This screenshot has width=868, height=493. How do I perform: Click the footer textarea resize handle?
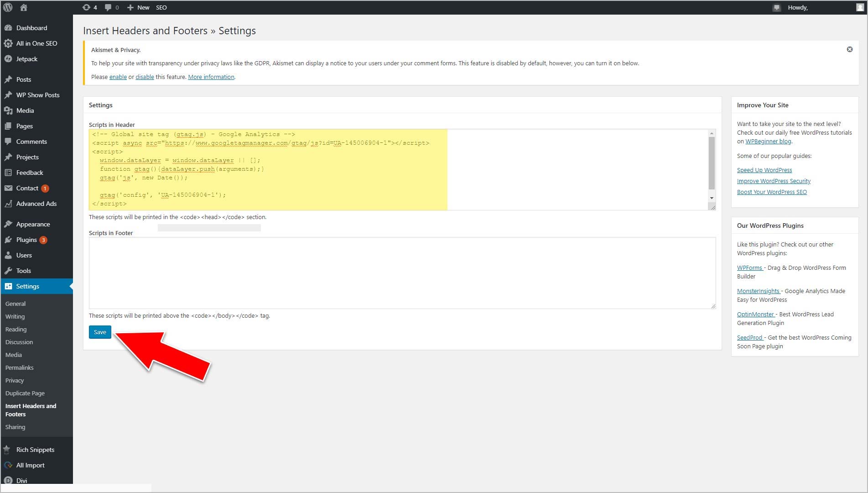coord(713,306)
